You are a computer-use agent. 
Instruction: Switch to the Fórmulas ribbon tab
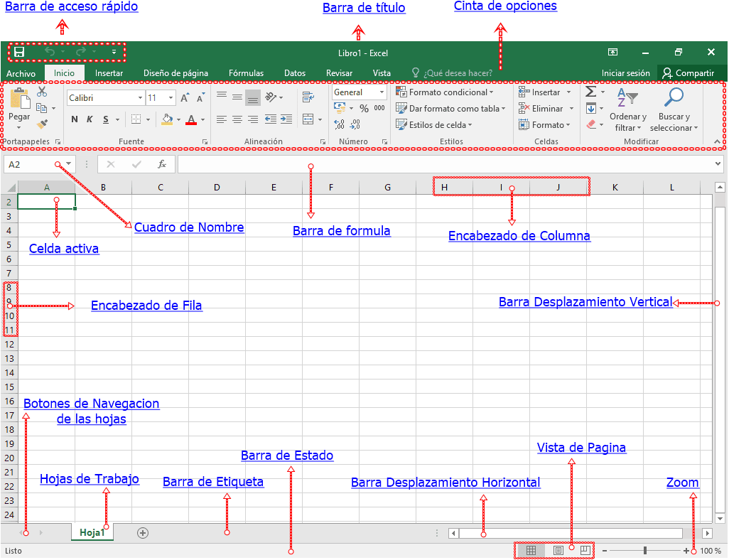[x=246, y=72]
